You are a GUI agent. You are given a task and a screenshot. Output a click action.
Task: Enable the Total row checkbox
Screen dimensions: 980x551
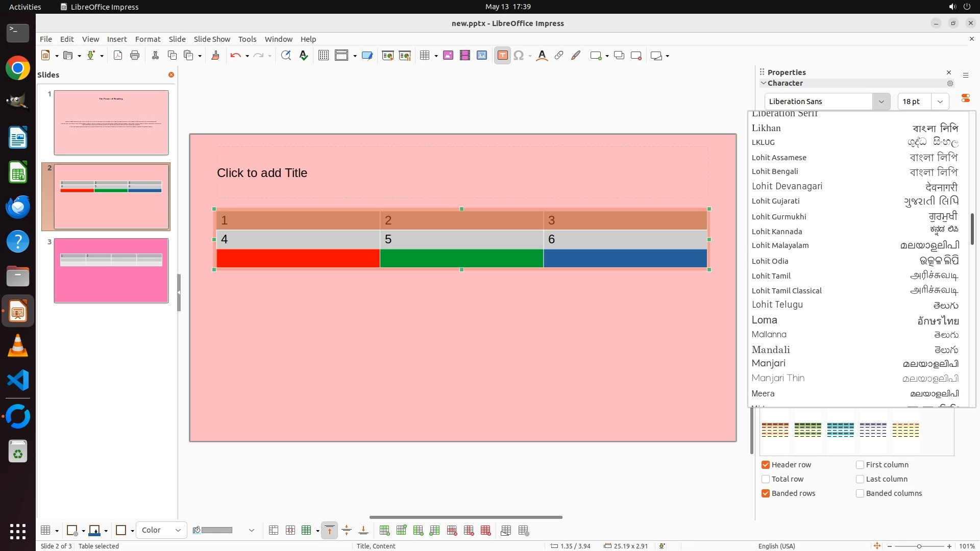[766, 479]
